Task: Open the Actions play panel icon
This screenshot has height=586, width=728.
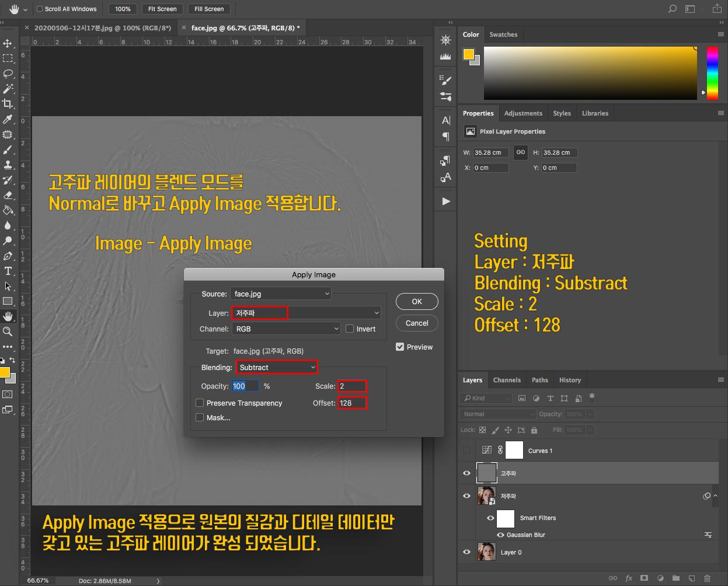Action: coord(446,201)
